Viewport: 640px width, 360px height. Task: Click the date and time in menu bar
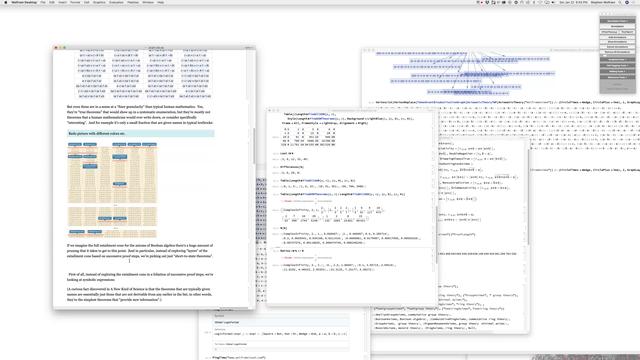[574, 2]
